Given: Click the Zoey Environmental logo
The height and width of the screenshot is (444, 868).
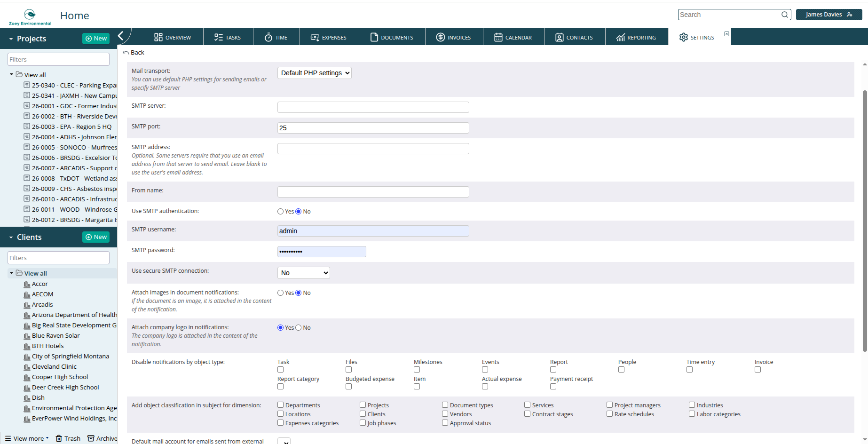Looking at the screenshot, I should point(30,17).
